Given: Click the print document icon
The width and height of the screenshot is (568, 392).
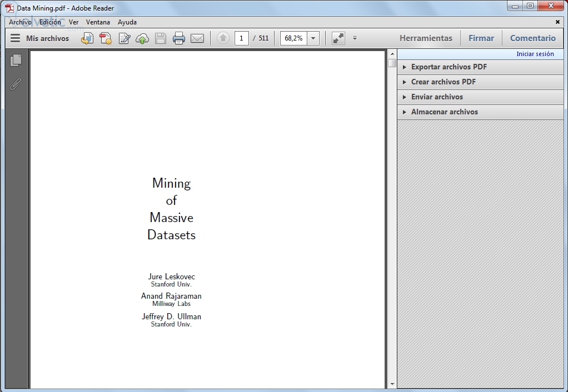Looking at the screenshot, I should [x=178, y=38].
